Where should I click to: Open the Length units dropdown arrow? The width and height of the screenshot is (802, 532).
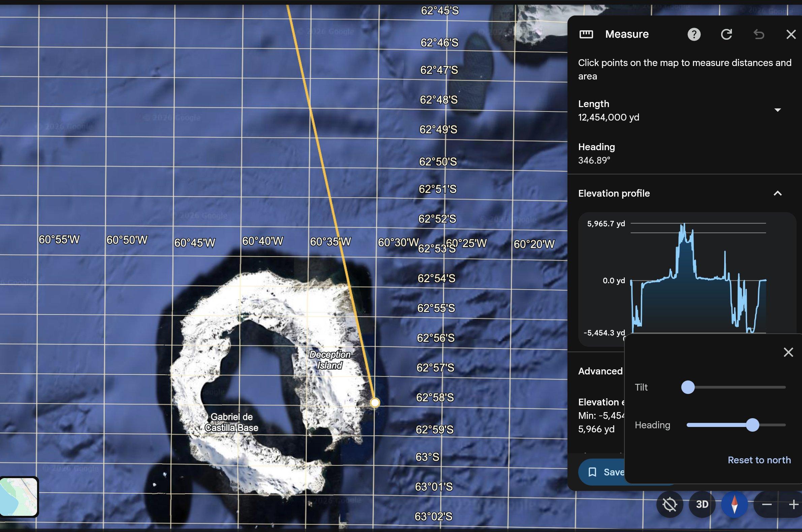coord(777,110)
